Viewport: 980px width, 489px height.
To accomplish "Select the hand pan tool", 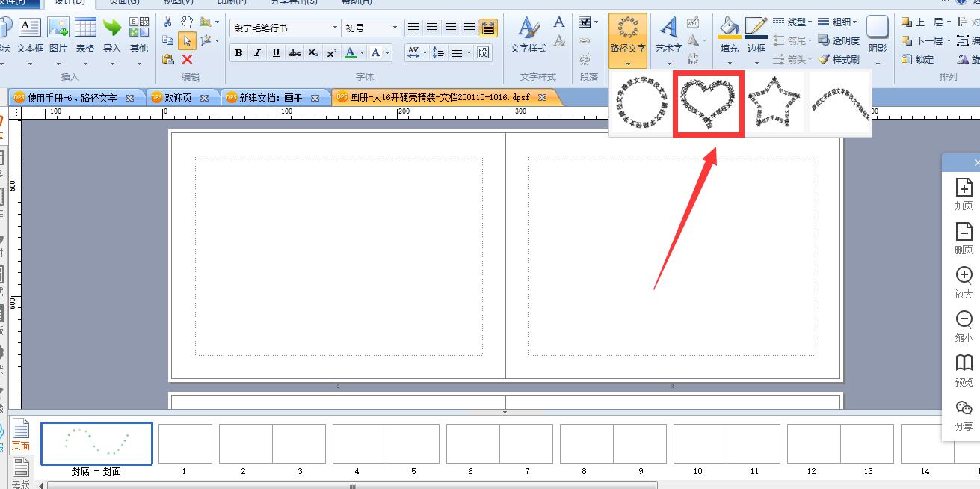I will click(x=187, y=22).
